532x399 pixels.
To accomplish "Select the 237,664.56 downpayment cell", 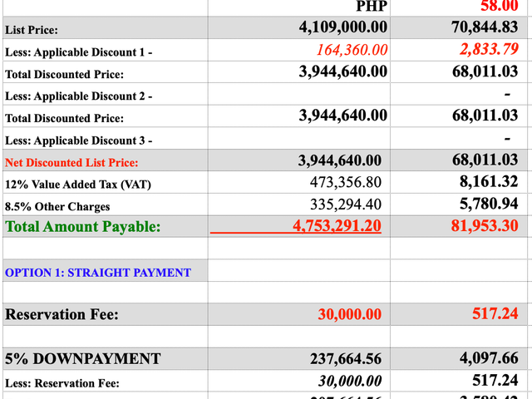I will pos(299,358).
